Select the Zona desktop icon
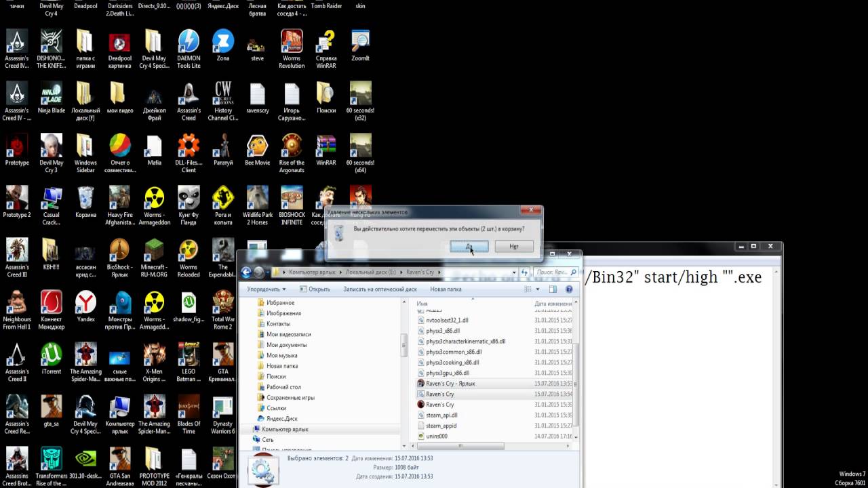Viewport: 868px width, 488px height. point(222,46)
